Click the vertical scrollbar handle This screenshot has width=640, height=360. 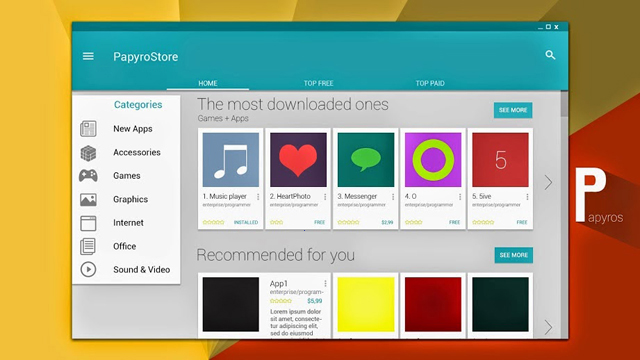click(x=564, y=104)
